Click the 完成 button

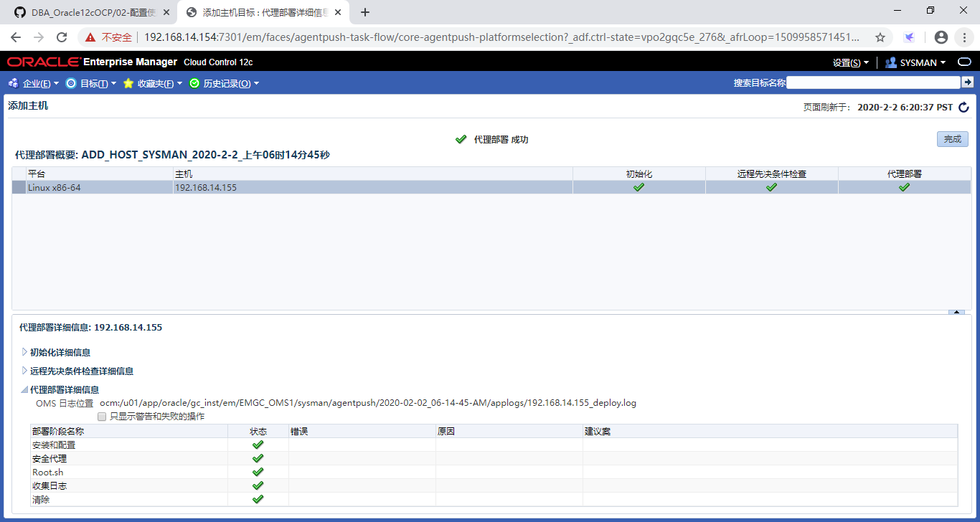[952, 139]
